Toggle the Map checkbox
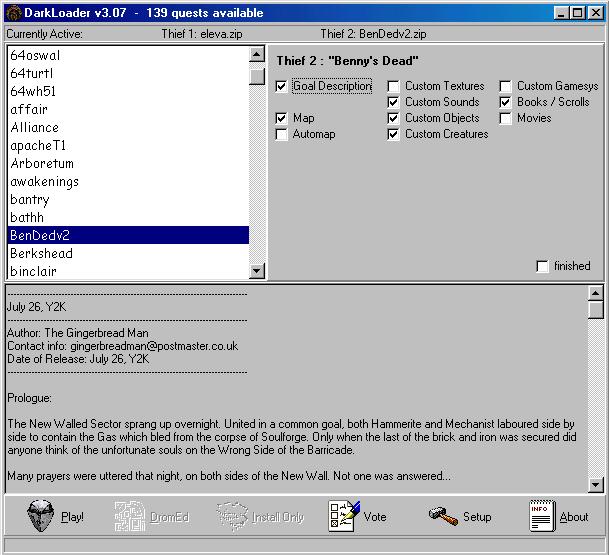This screenshot has width=609, height=555. pos(281,118)
